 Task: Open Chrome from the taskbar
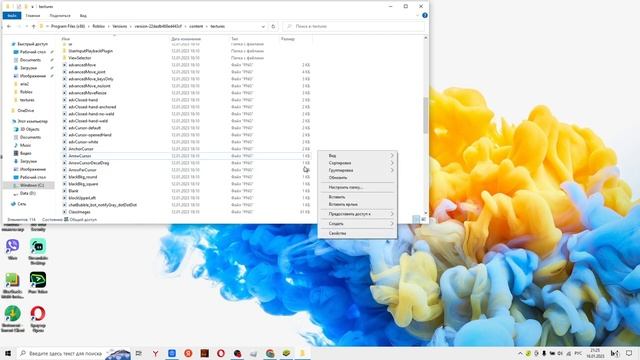click(x=270, y=353)
